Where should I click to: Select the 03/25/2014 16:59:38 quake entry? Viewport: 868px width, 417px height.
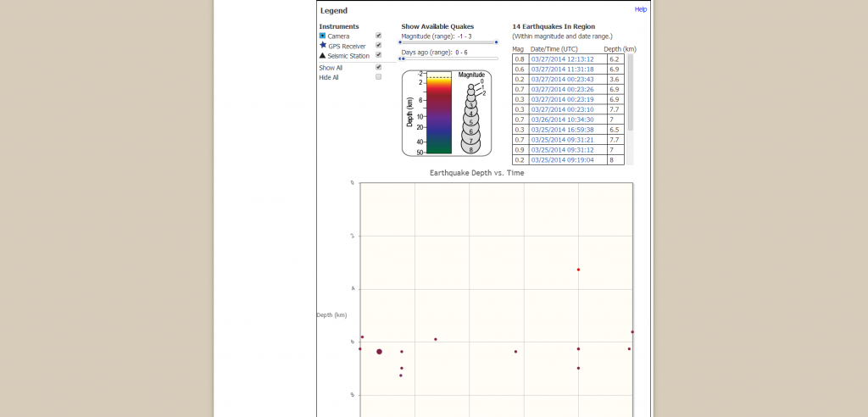tap(562, 130)
